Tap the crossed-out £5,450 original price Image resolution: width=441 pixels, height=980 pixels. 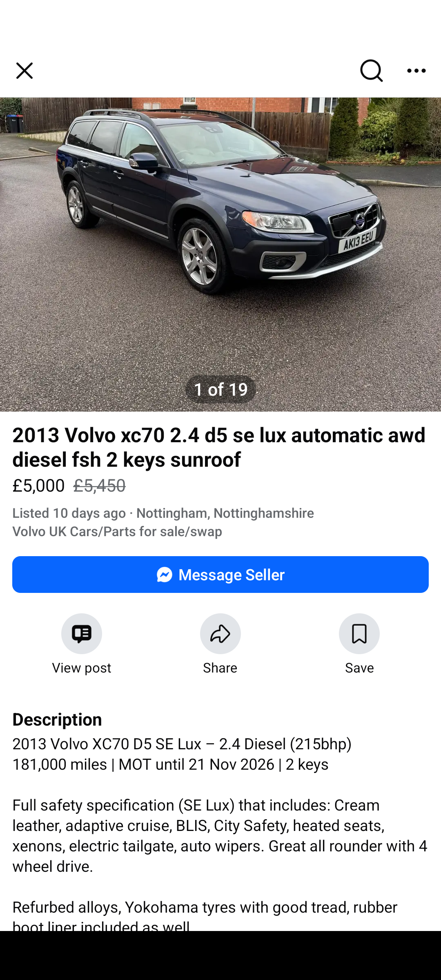click(x=100, y=486)
